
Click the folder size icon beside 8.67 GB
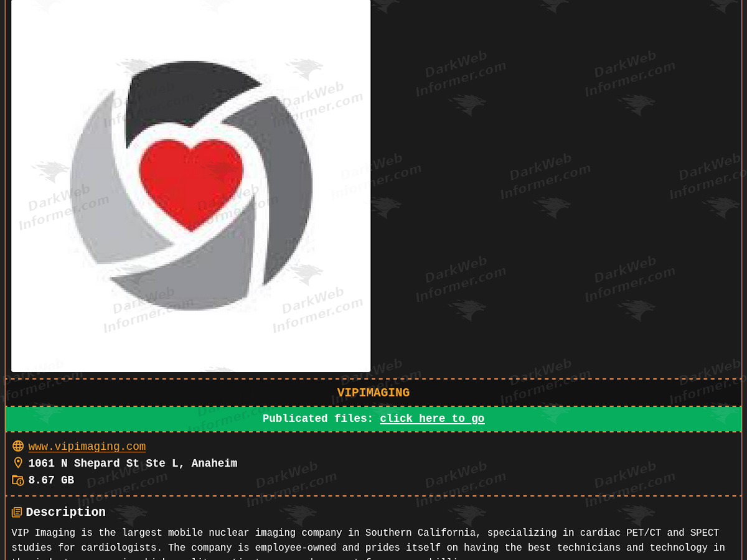18,480
